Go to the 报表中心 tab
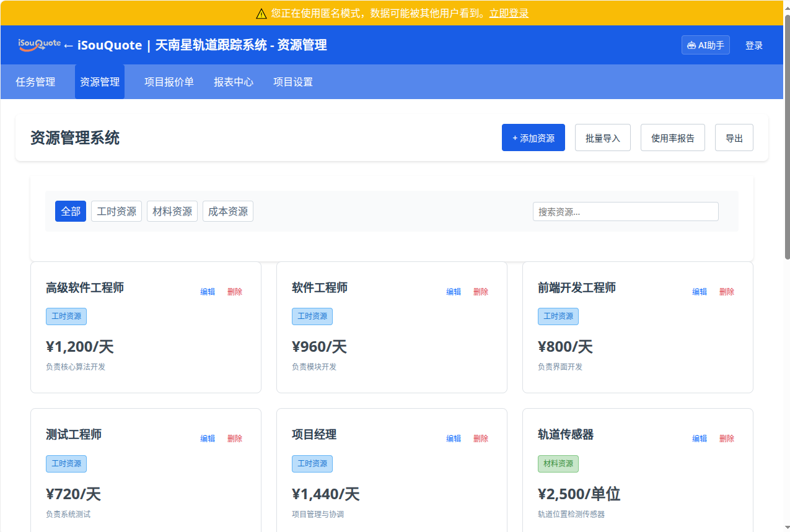 (234, 82)
